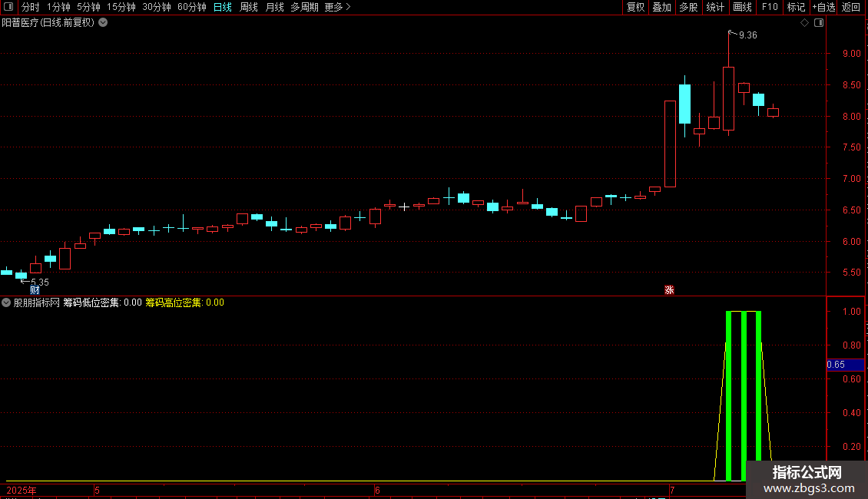Click the 9.00 price axis label
868x499 pixels.
point(851,54)
